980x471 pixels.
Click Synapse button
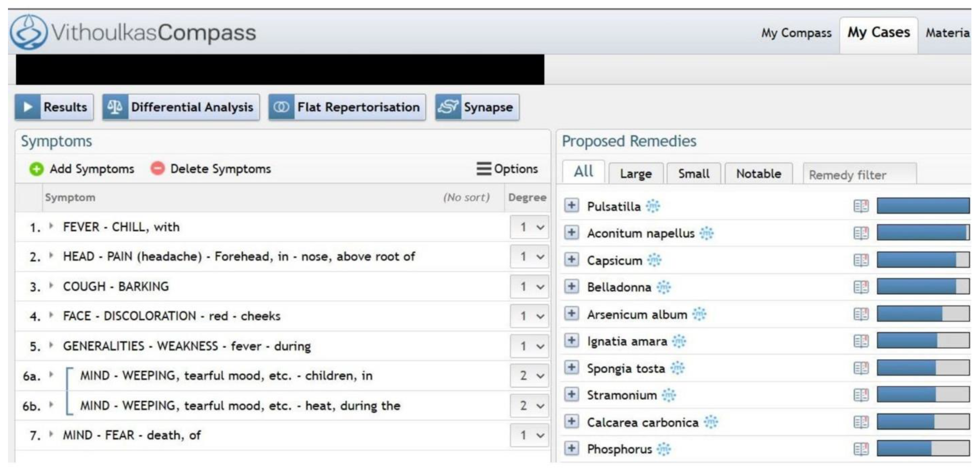click(477, 107)
